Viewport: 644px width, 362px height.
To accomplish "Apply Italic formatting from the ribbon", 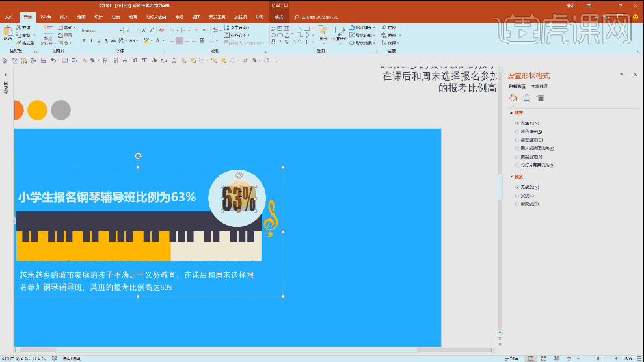I will click(x=91, y=40).
